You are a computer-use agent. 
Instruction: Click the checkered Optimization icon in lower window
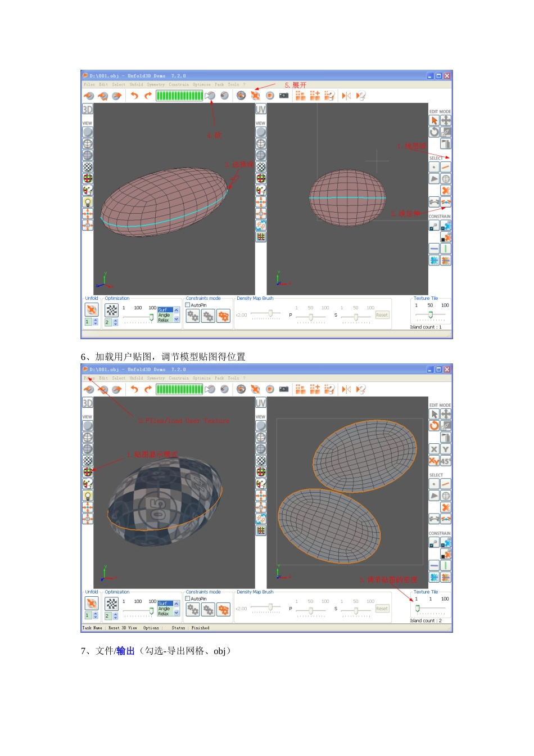[x=112, y=604]
